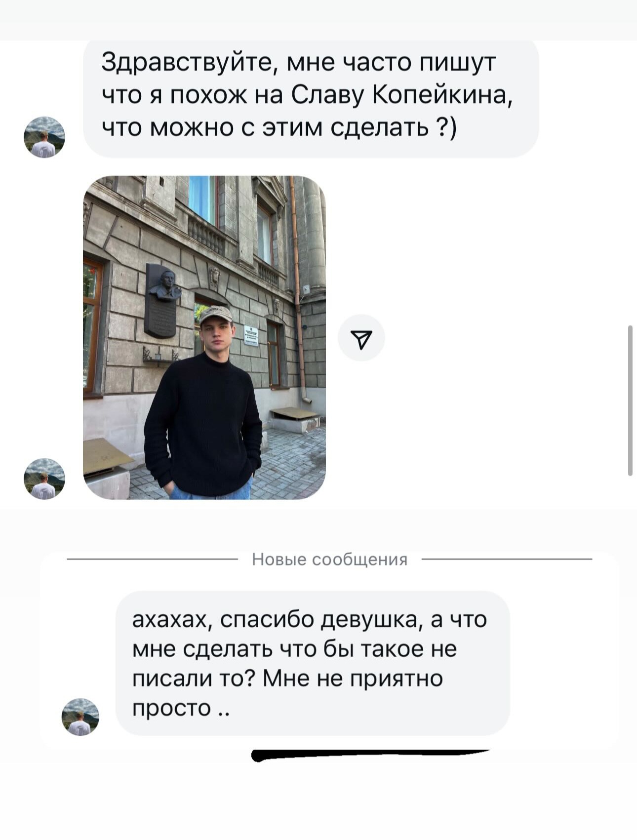Click the black scribbled-out line below messages
The height and width of the screenshot is (840, 637).
(x=369, y=755)
